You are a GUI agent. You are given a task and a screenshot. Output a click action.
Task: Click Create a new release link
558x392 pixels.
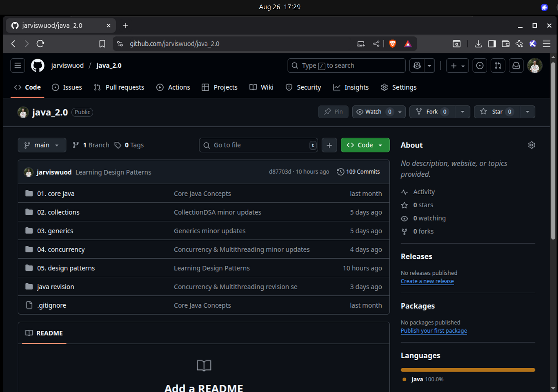tap(427, 281)
